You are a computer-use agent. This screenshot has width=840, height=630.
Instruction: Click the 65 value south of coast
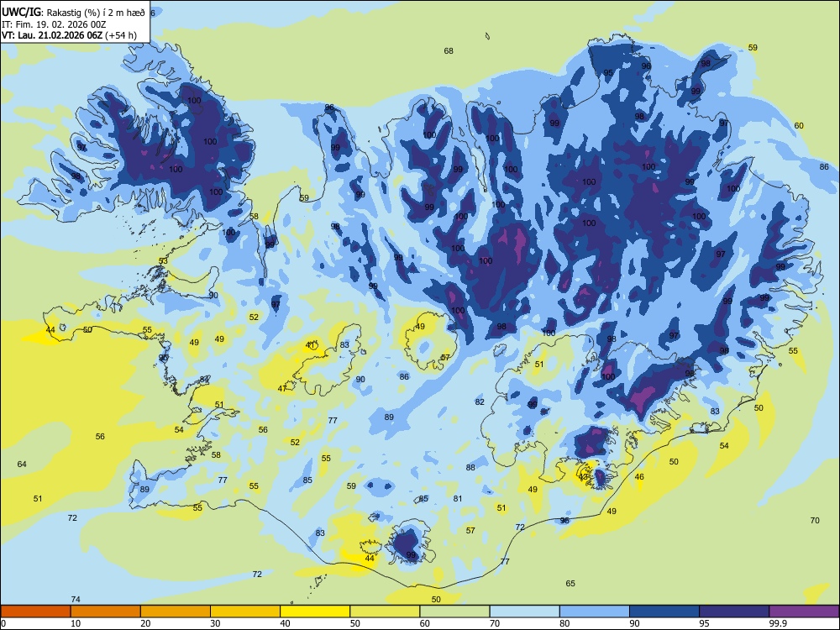point(570,584)
